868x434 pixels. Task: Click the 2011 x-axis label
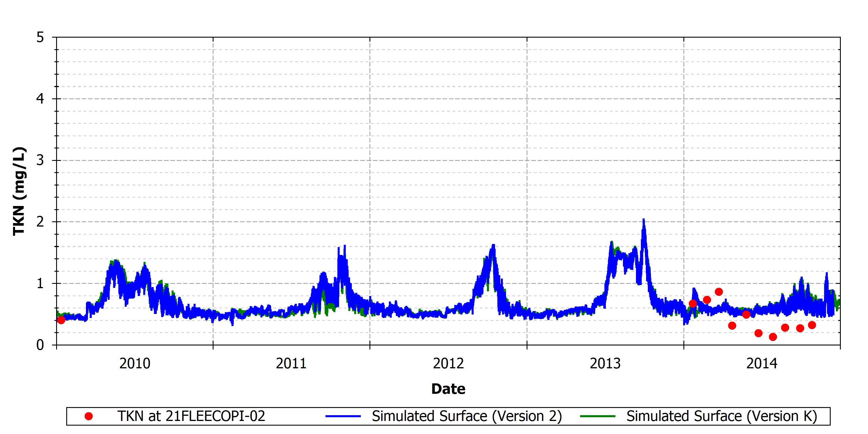click(291, 364)
